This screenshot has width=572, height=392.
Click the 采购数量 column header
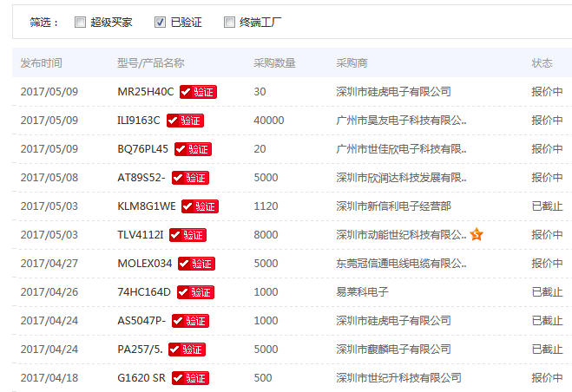[x=274, y=63]
